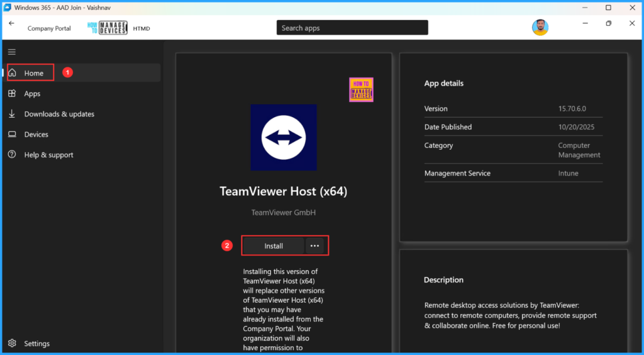644x355 pixels.
Task: Maximize the outer Windows 365 window
Action: click(x=609, y=8)
